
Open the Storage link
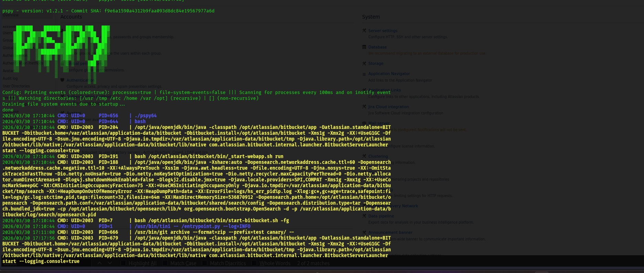pyautogui.click(x=376, y=63)
